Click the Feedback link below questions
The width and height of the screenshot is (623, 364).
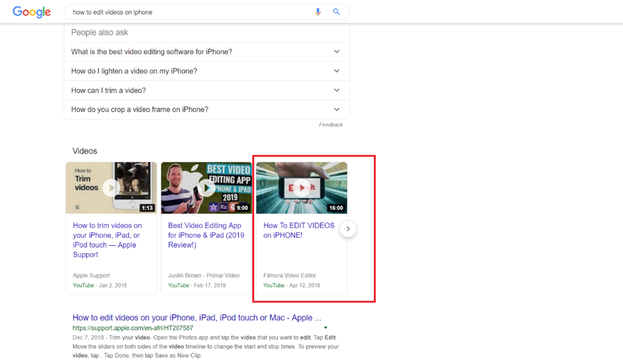pos(331,125)
